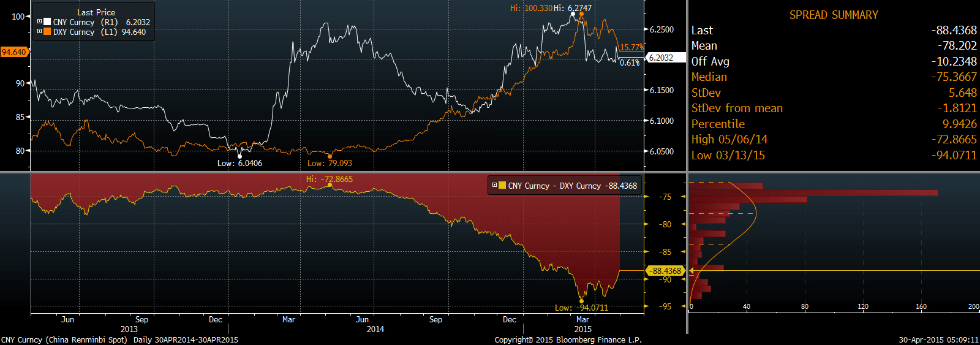Click the Low: -94.0711 spread marker
Image resolution: width=980 pixels, height=345 pixels.
(581, 301)
